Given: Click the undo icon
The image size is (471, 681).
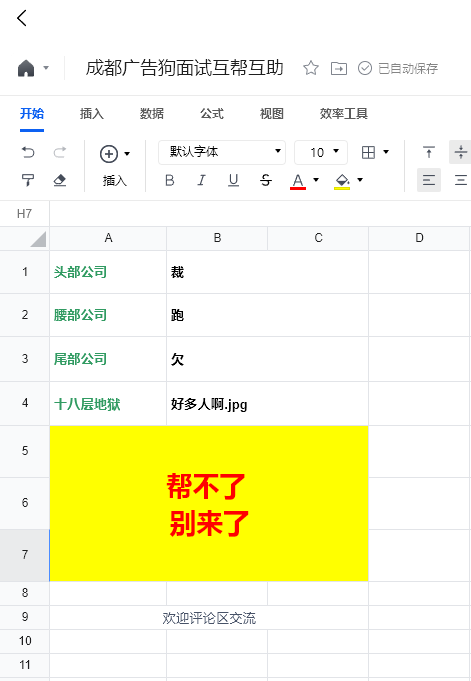Looking at the screenshot, I should tap(28, 152).
